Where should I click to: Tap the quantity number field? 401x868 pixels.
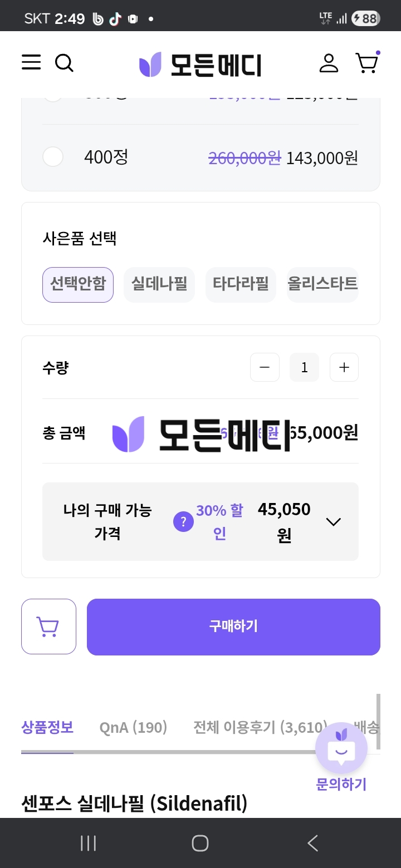(x=304, y=367)
